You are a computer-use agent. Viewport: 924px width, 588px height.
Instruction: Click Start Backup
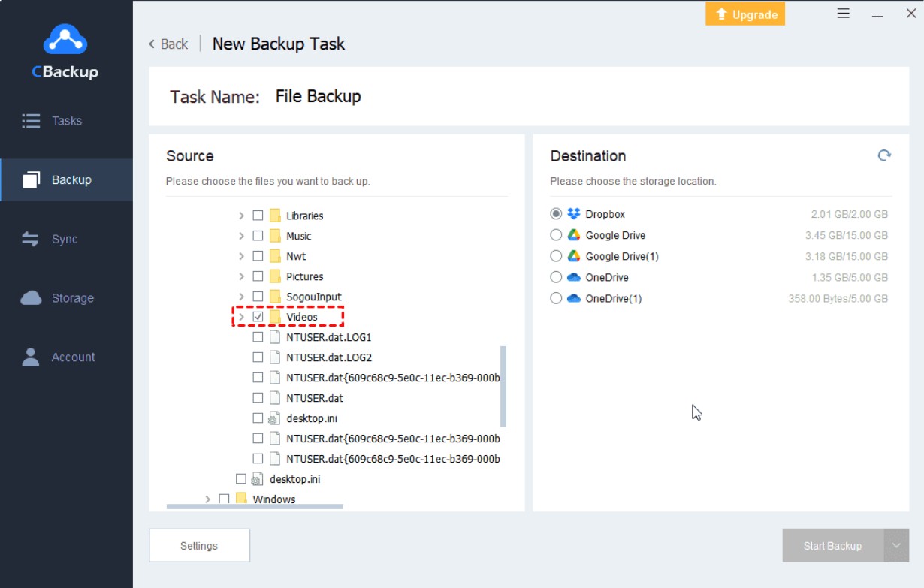[833, 546]
